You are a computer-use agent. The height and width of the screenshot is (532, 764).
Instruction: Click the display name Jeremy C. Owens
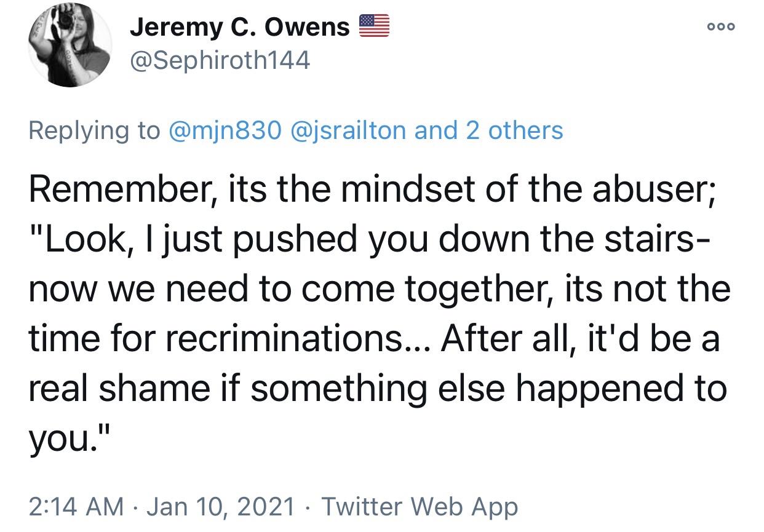point(240,27)
